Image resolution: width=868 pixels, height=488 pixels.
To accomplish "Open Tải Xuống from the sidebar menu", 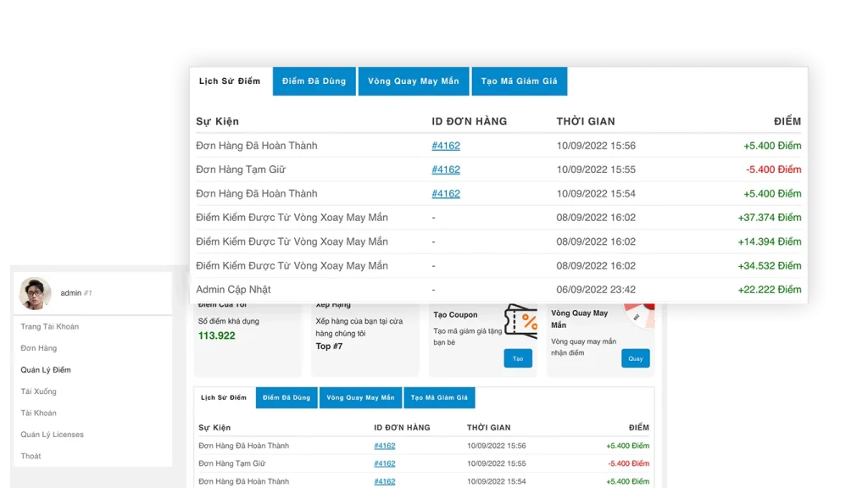I will (39, 391).
